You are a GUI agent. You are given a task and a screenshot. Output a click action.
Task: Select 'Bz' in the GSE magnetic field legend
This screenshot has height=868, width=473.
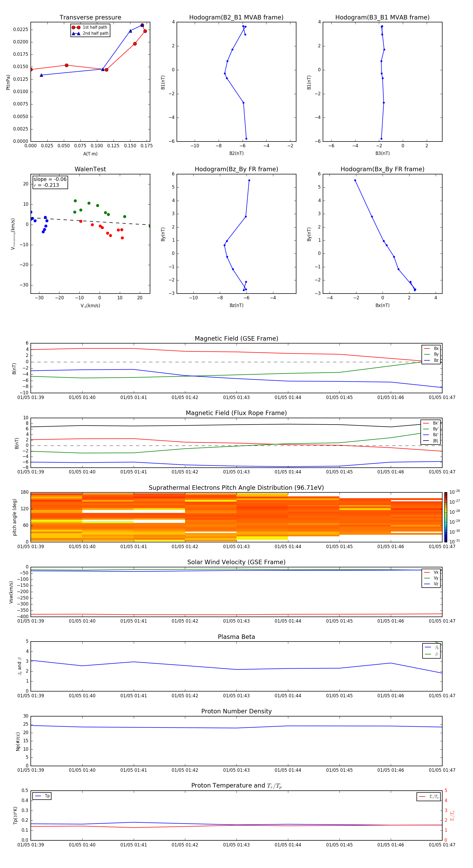(431, 360)
